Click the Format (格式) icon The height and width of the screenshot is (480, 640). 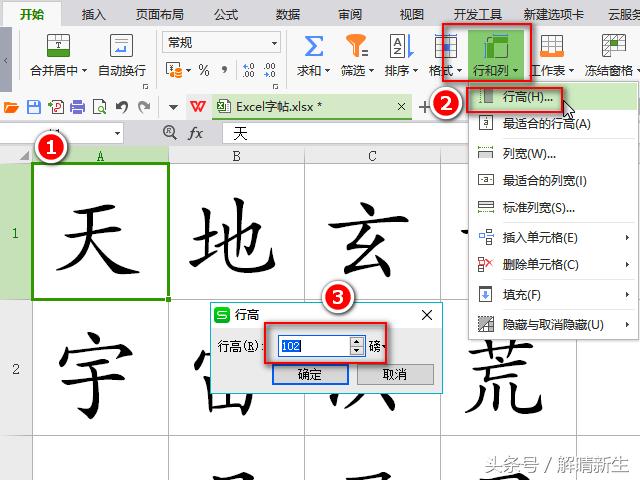[x=446, y=45]
